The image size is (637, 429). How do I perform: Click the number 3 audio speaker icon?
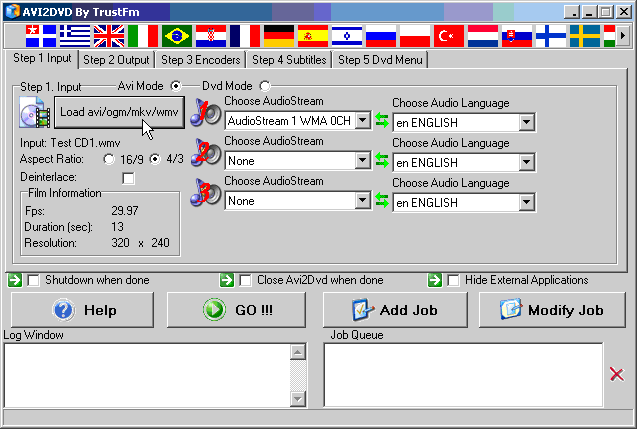(206, 193)
